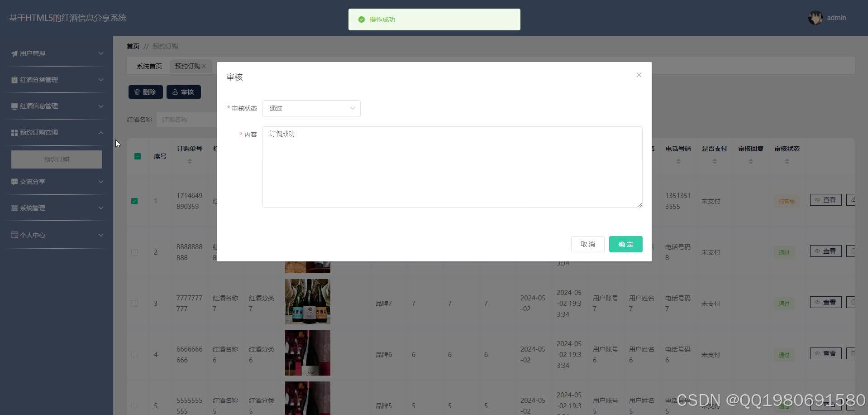Click the 查看 button for order 8888888888
Viewport: 868px width, 415px height.
[x=825, y=251]
